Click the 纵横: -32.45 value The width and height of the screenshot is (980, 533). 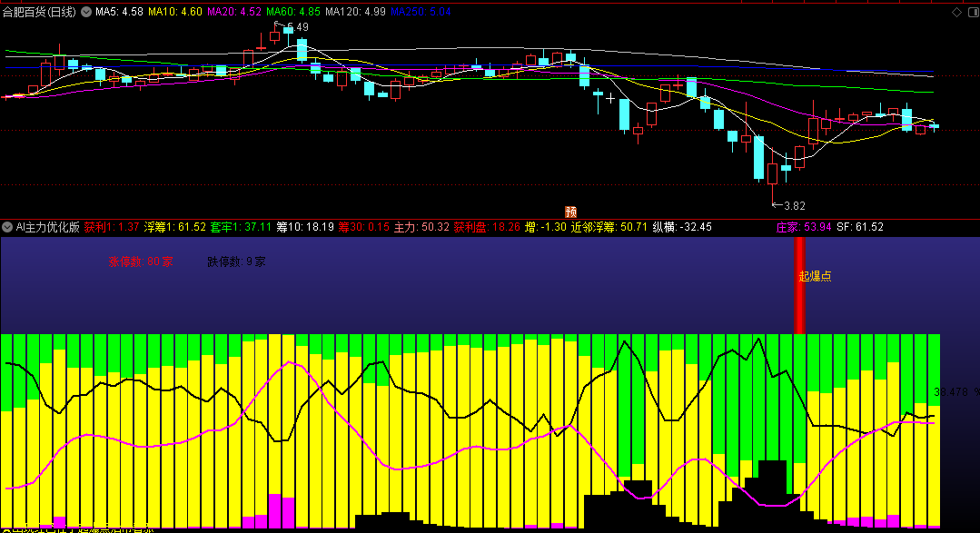click(x=682, y=227)
